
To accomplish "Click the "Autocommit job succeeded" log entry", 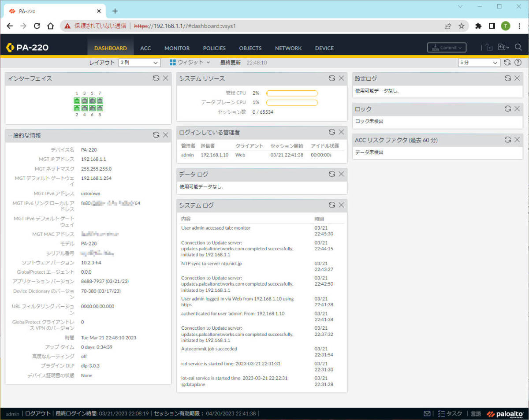I will [x=209, y=349].
